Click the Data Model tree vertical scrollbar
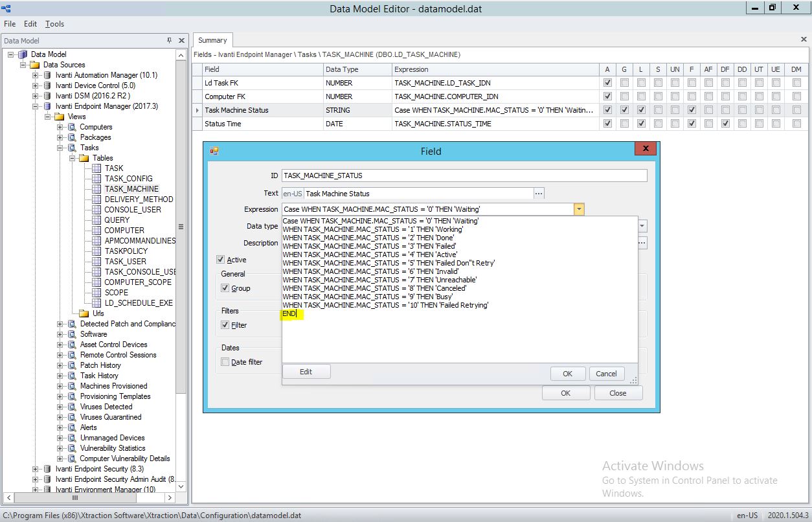The width and height of the screenshot is (812, 522). coord(181,227)
